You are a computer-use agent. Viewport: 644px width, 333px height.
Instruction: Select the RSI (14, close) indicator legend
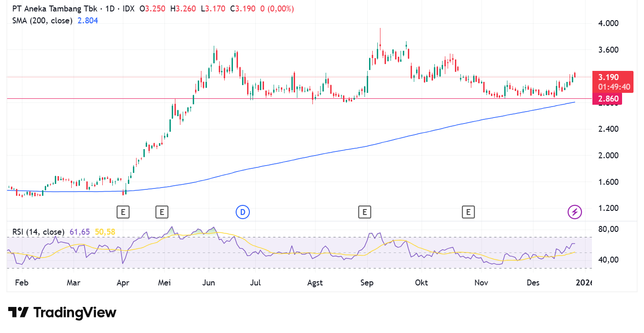coord(38,232)
